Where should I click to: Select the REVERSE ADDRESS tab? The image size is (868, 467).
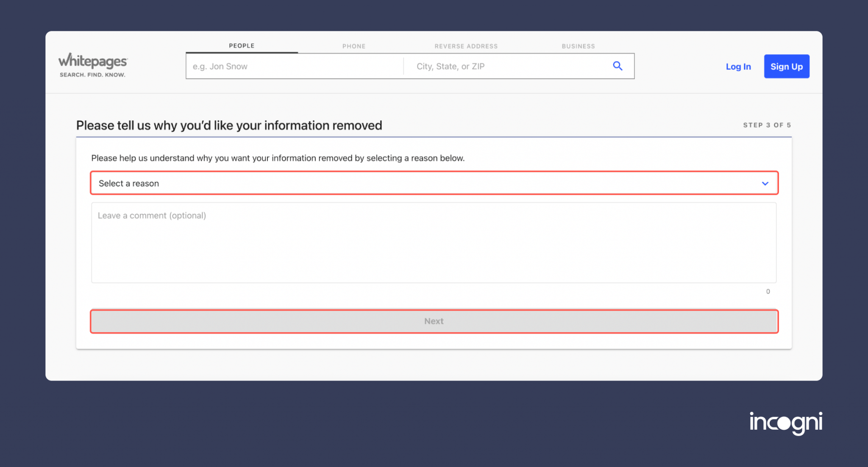coord(466,46)
